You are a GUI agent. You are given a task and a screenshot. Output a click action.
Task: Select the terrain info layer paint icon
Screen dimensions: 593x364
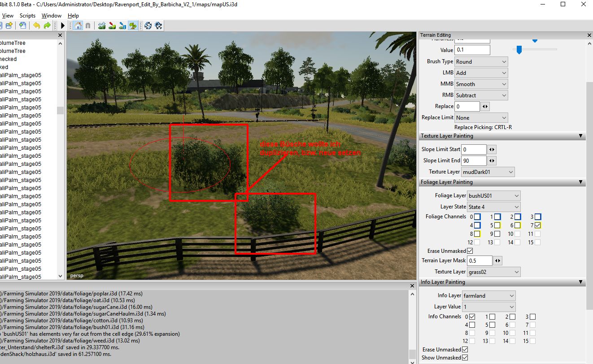pos(122,26)
